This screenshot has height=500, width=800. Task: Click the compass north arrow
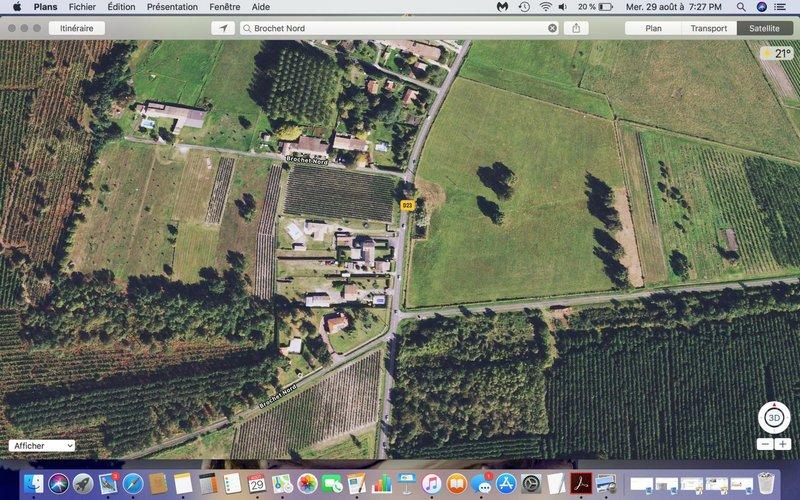pos(774,403)
